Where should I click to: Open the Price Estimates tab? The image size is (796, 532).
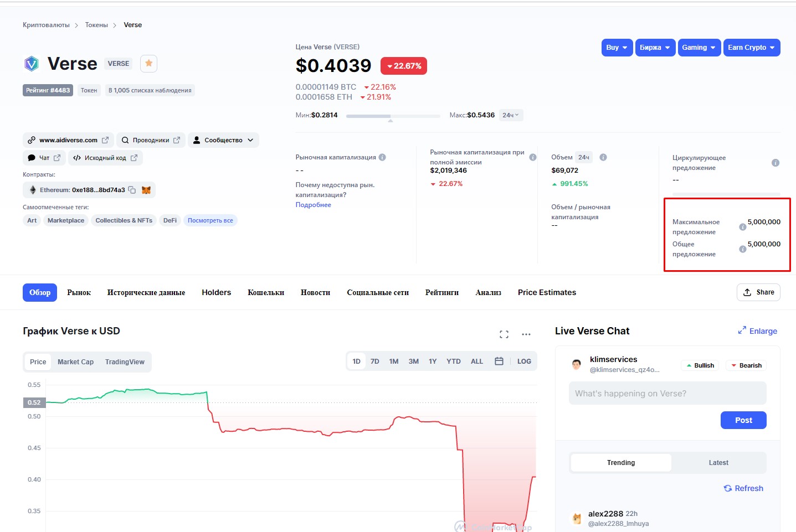click(x=547, y=292)
